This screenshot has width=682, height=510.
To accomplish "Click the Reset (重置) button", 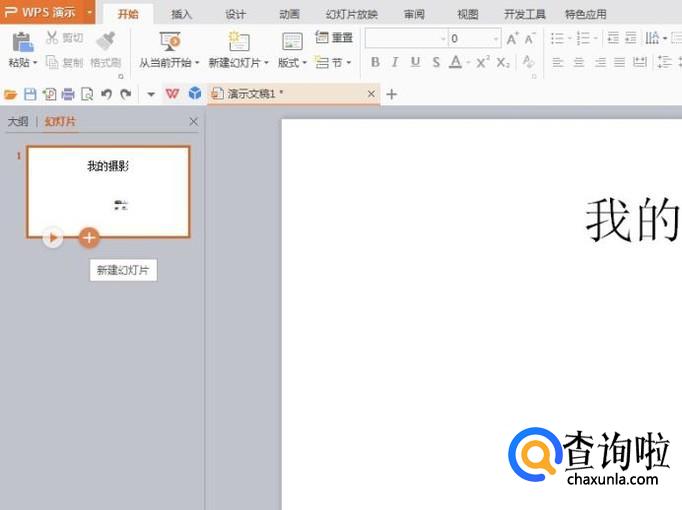I will (x=334, y=37).
